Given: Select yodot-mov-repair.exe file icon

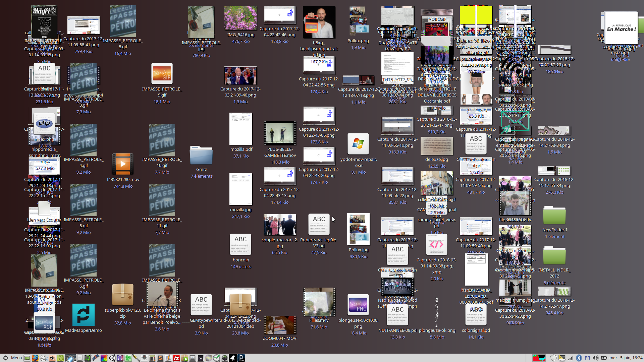Looking at the screenshot, I should point(358,144).
